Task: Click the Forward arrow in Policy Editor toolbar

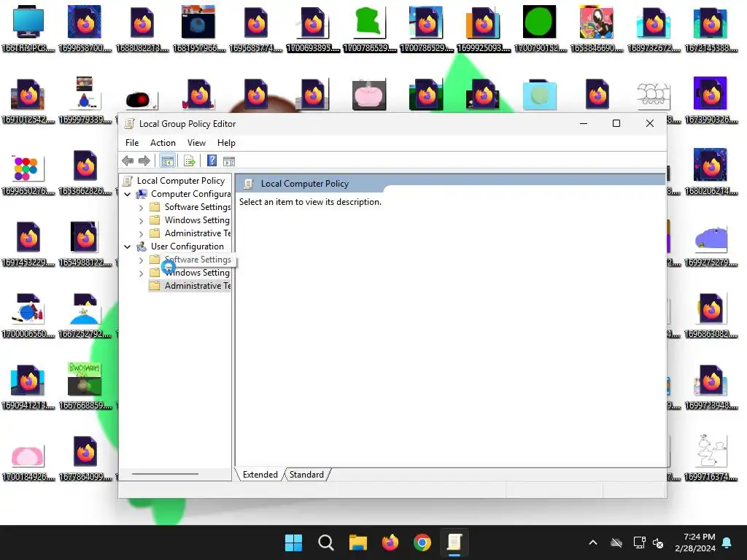Action: 144,161
